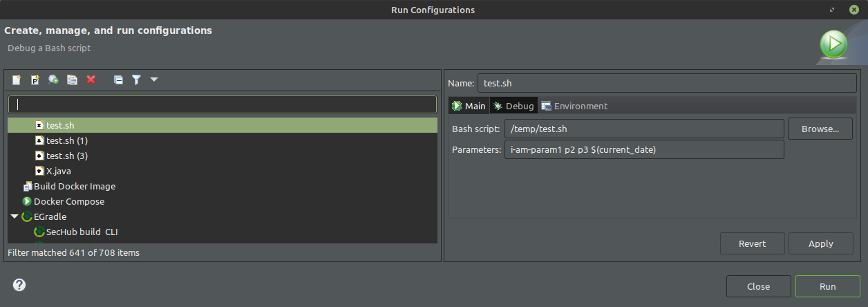The width and height of the screenshot is (868, 307).
Task: Click the Bash script path field
Action: tap(644, 129)
